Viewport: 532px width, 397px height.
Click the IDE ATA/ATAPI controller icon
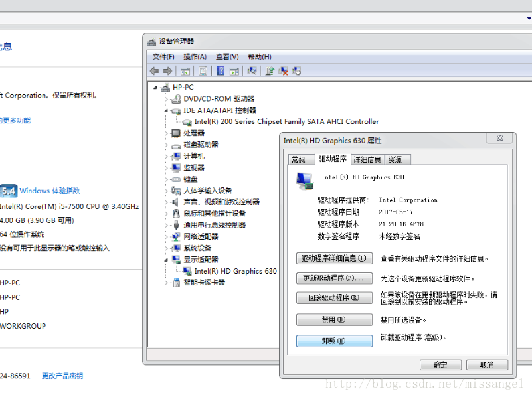(176, 110)
